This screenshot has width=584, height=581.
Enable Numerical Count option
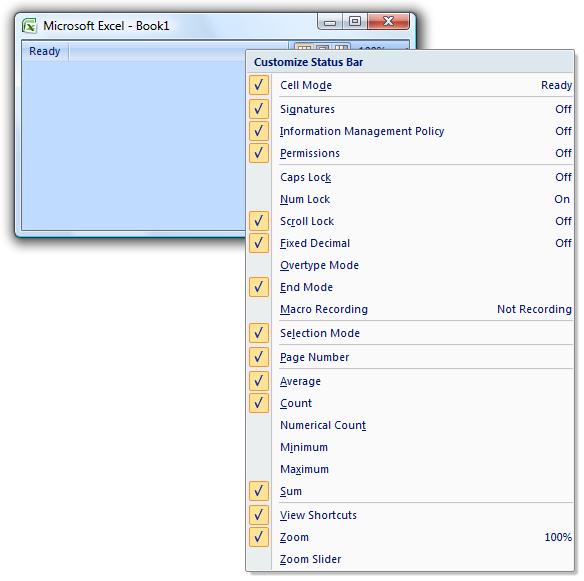pyautogui.click(x=410, y=425)
